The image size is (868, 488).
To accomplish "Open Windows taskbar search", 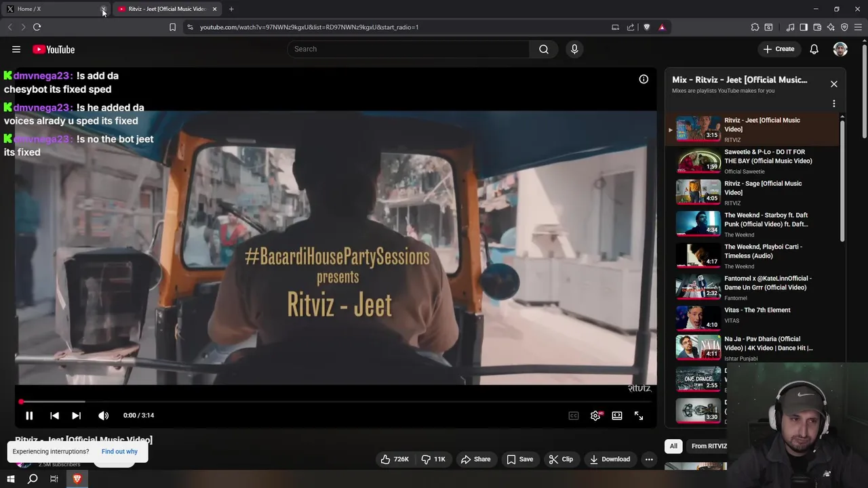I will (x=32, y=479).
